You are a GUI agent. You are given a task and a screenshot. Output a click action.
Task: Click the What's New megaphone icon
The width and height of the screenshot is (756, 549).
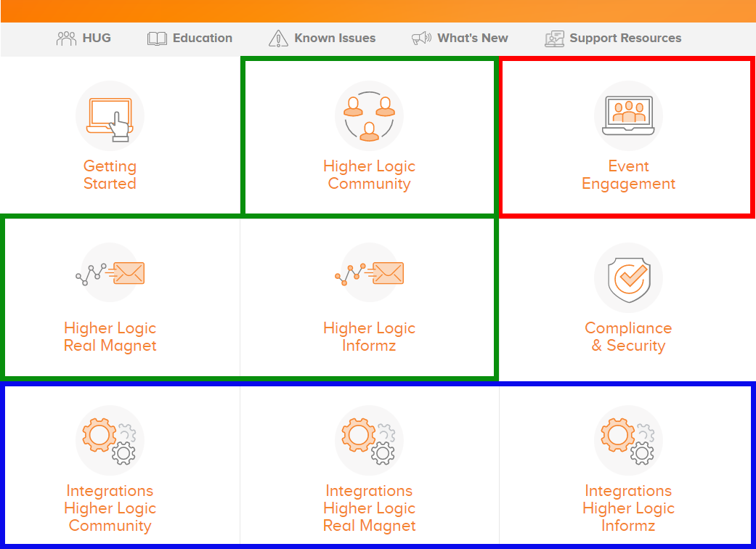click(x=421, y=38)
